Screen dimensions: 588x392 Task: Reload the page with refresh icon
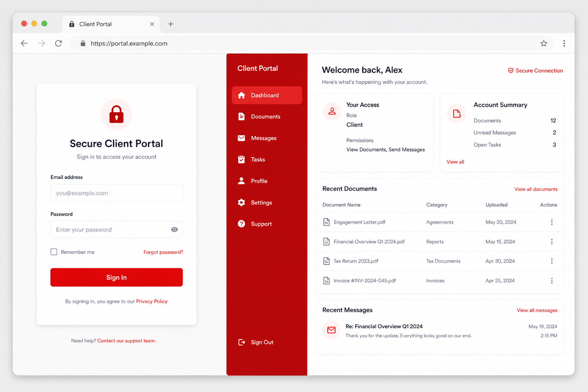click(59, 43)
